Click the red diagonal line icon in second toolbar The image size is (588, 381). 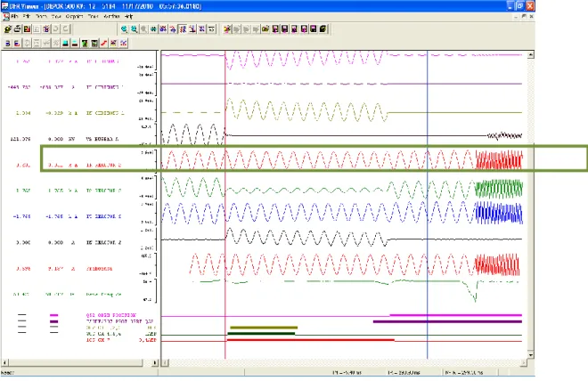pos(104,44)
